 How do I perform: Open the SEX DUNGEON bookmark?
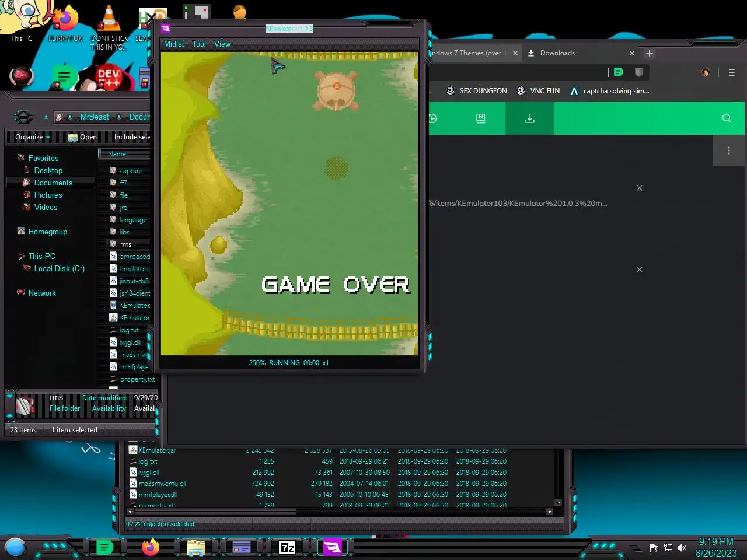476,91
